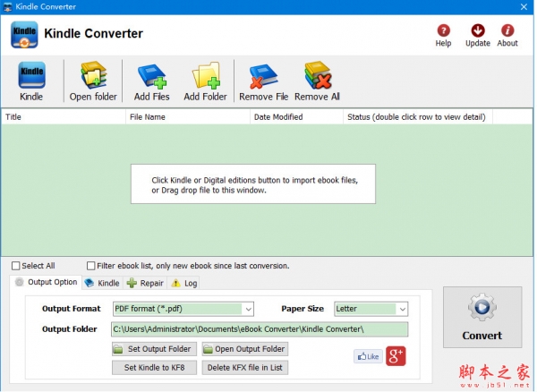Enable the Select All checkbox

point(16,266)
